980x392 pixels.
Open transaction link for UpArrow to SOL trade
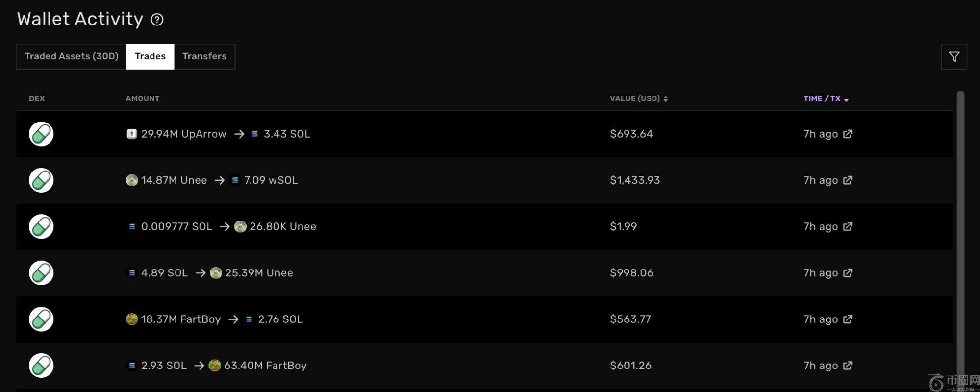click(847, 134)
